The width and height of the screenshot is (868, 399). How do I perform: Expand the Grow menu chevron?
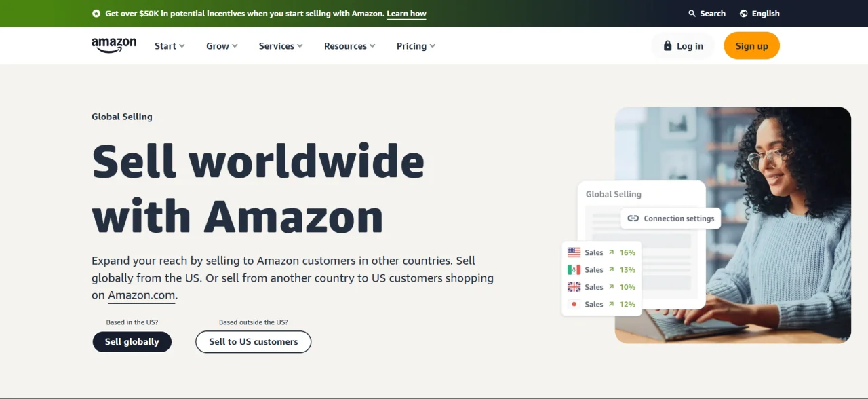coord(235,46)
